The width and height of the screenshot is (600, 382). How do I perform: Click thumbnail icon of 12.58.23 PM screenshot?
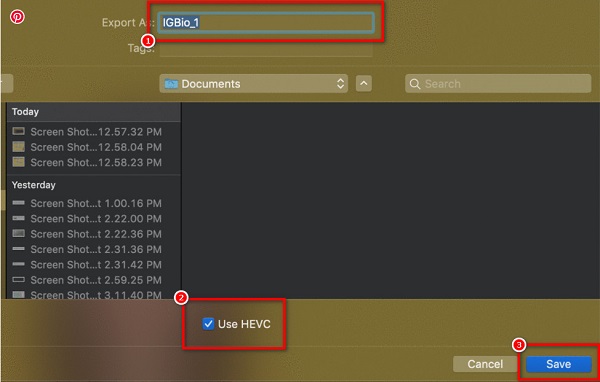tap(18, 162)
